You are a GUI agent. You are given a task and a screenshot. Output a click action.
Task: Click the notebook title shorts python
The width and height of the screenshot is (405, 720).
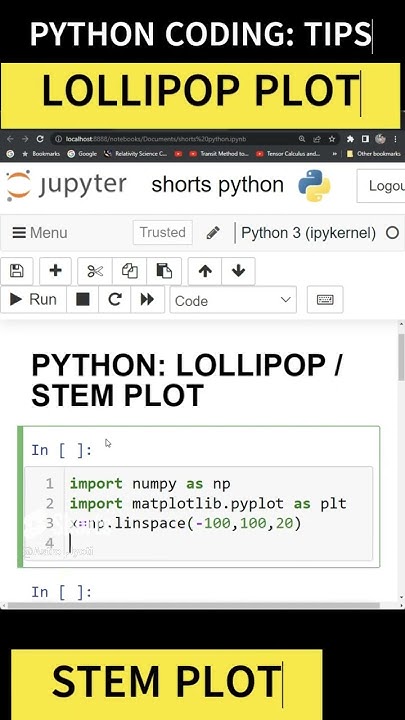[x=218, y=185]
